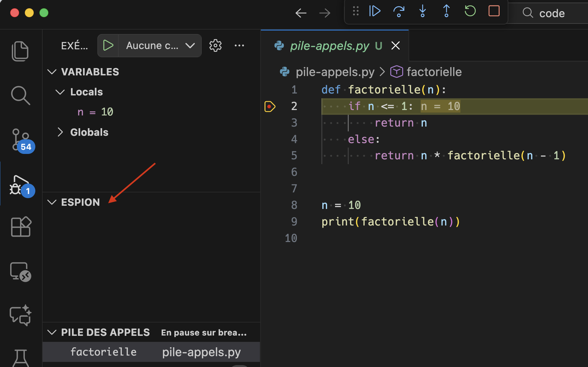Open the Search view in activity bar
Screen dimensions: 588x367
click(20, 95)
